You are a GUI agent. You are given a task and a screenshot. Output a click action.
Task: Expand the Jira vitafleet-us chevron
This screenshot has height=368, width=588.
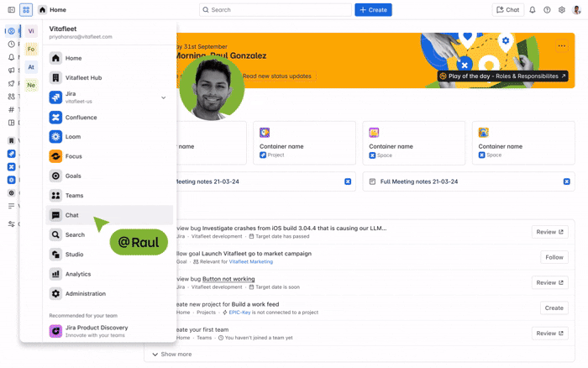coord(164,97)
